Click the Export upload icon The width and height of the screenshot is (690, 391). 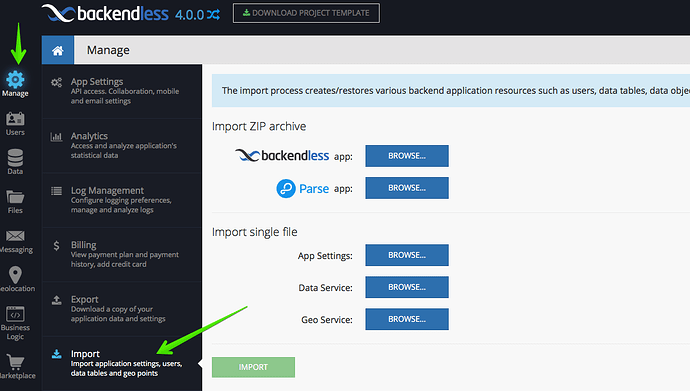click(x=56, y=300)
